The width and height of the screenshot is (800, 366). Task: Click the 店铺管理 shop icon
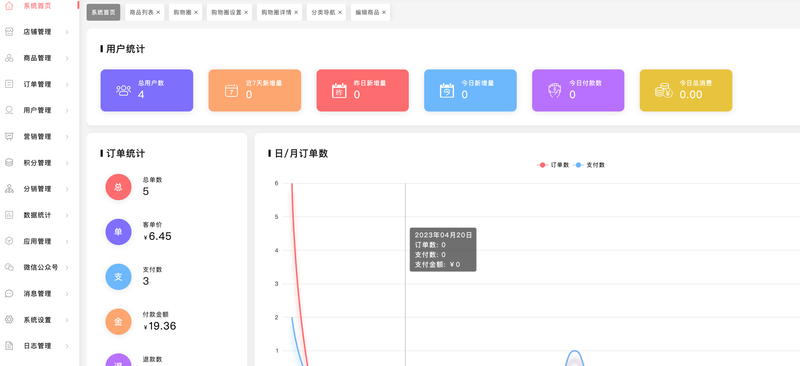[9, 32]
